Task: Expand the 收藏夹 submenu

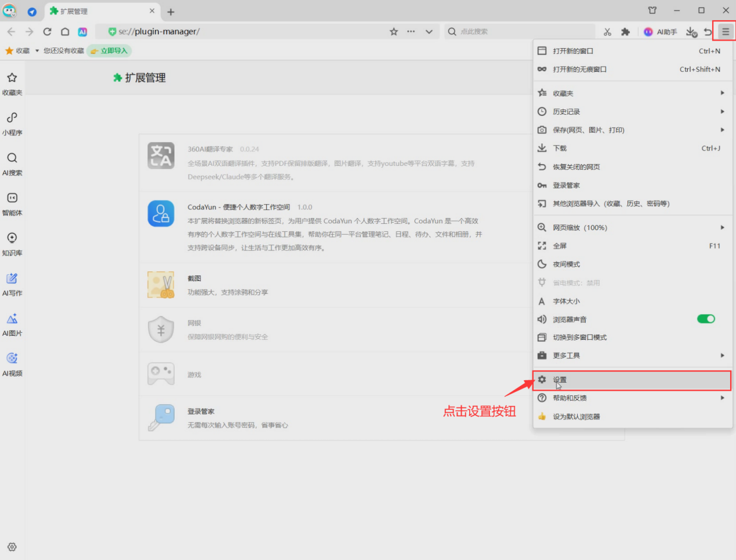Action: pos(632,93)
